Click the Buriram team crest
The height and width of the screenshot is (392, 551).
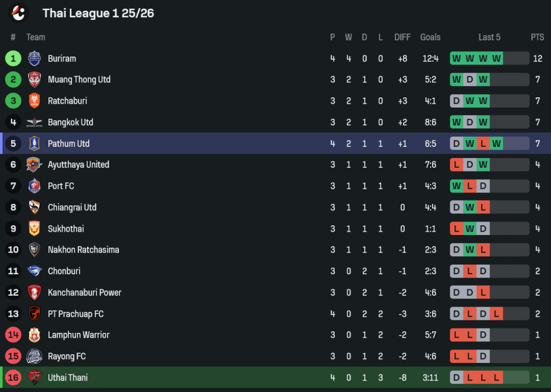coord(34,58)
